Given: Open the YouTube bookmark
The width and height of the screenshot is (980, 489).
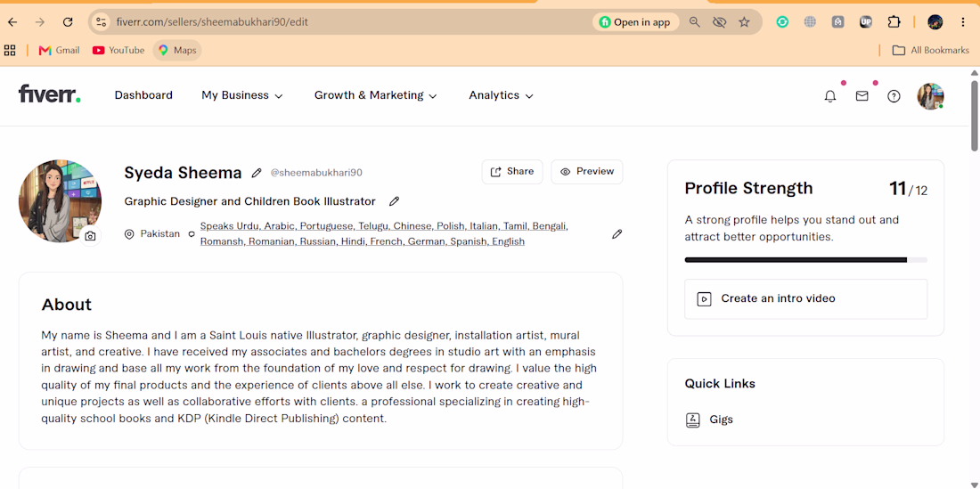Looking at the screenshot, I should pyautogui.click(x=118, y=50).
